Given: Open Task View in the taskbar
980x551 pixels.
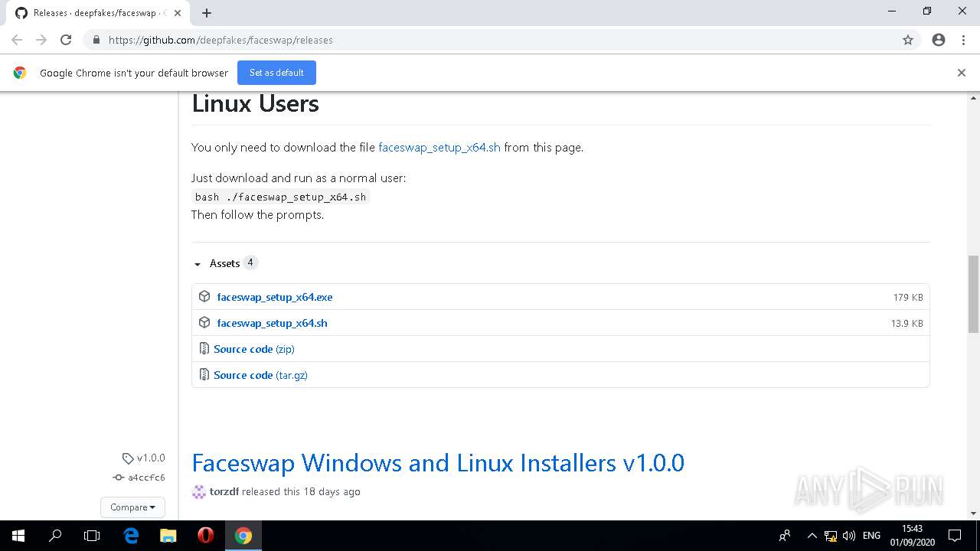Looking at the screenshot, I should click(92, 536).
